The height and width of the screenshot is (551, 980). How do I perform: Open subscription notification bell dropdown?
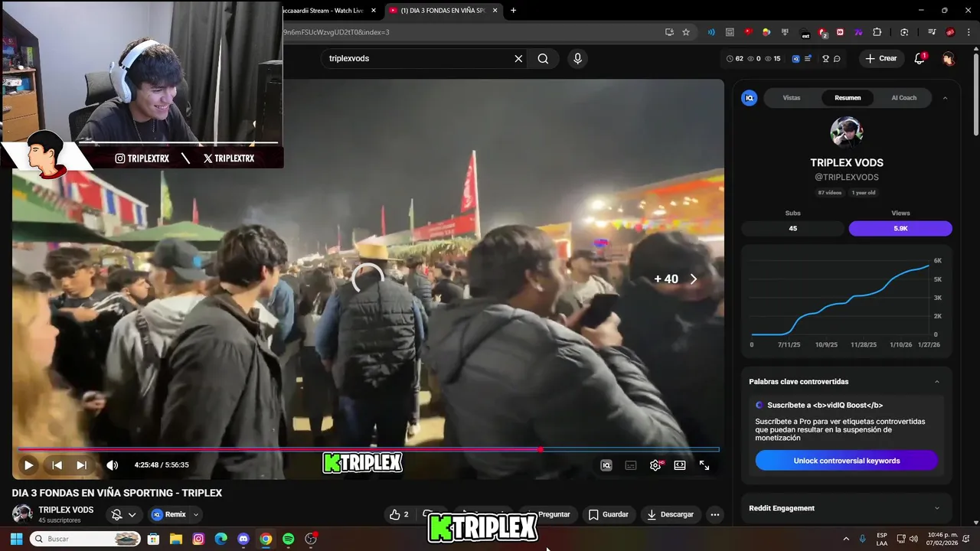pyautogui.click(x=124, y=515)
